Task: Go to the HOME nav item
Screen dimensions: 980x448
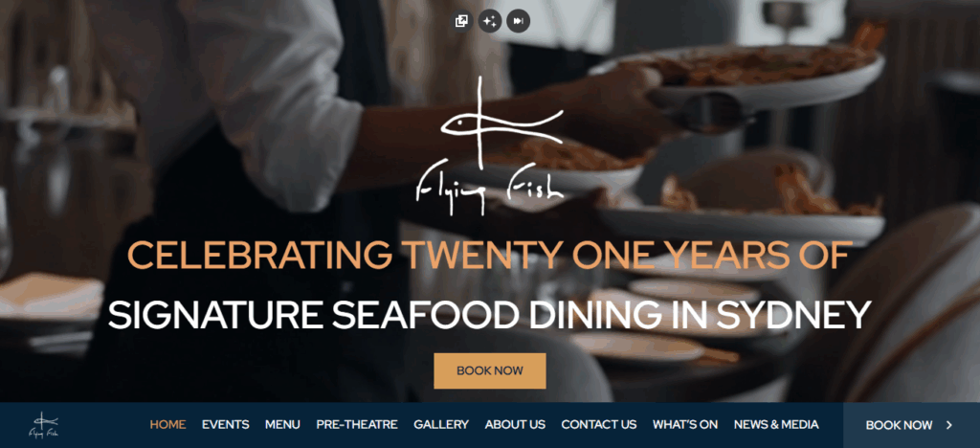Action: pos(167,425)
